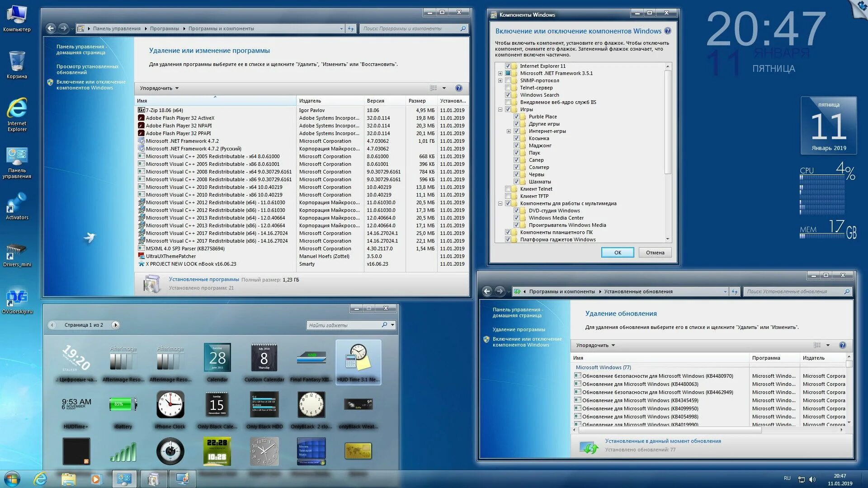Select the iBattery gadget icon
The height and width of the screenshot is (488, 868).
pyautogui.click(x=123, y=405)
